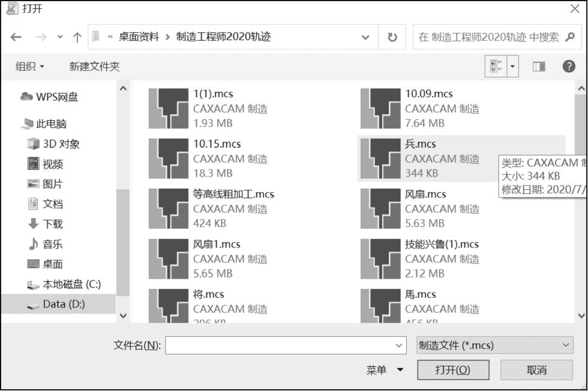Click the 打开(O) button
588x391 pixels.
pos(453,370)
